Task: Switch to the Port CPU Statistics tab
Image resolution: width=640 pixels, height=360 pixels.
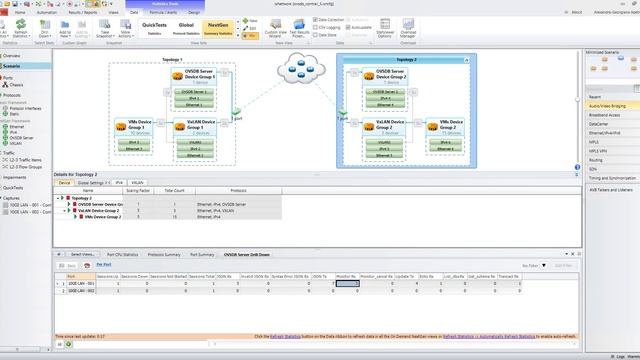Action: [122, 254]
